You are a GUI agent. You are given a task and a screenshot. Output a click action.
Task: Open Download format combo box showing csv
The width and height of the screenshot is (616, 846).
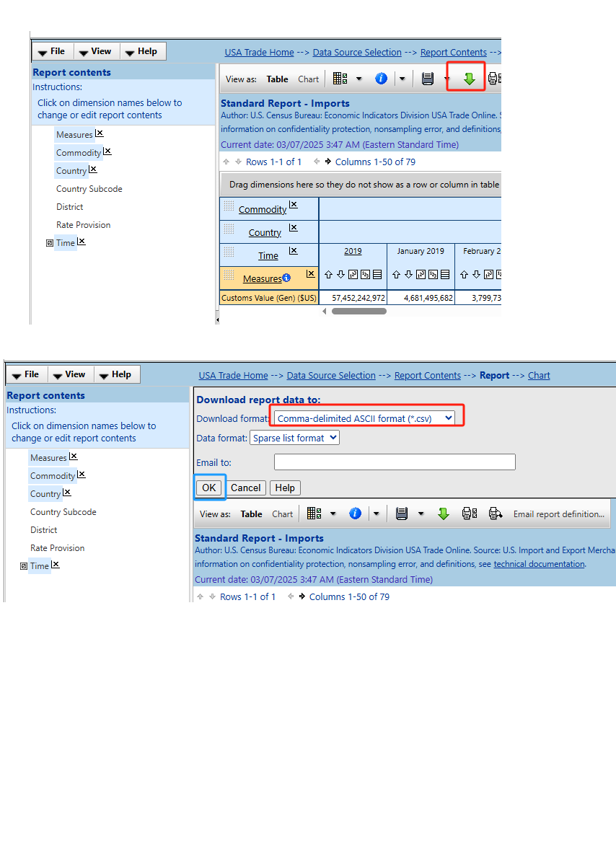click(365, 418)
